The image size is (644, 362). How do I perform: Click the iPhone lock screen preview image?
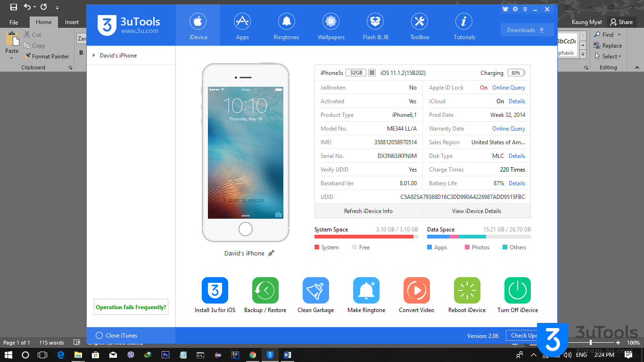(246, 153)
